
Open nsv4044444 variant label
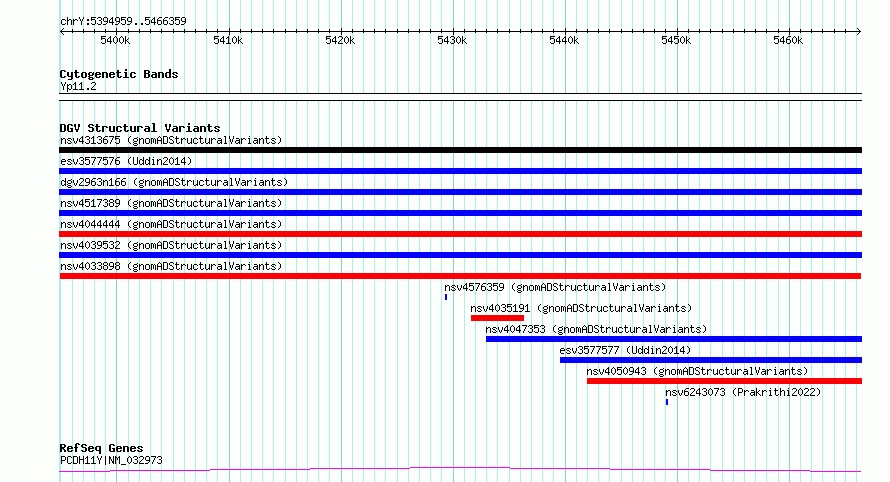[x=171, y=224]
